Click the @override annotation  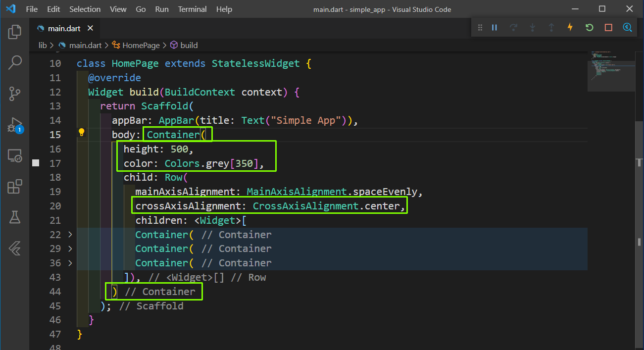[x=114, y=78]
